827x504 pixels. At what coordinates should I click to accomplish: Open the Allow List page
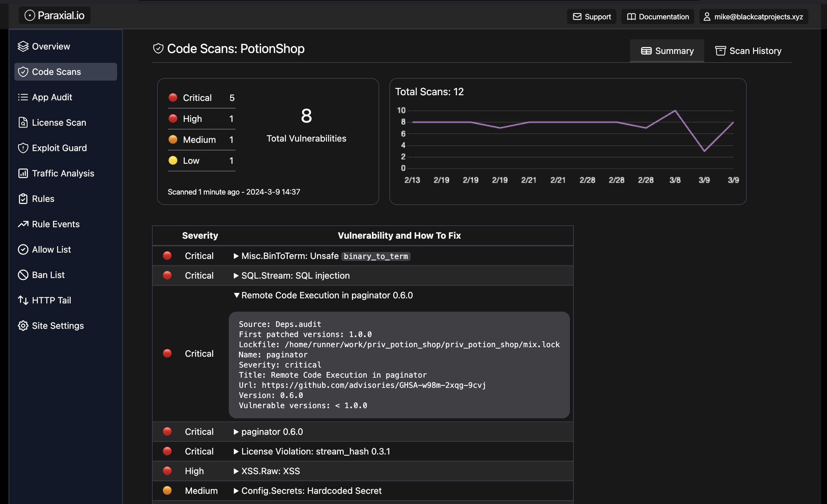pyautogui.click(x=65, y=249)
